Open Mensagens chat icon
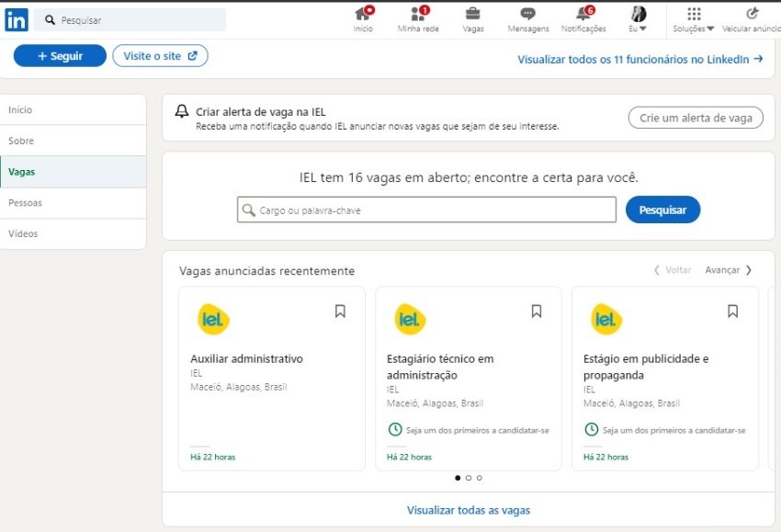Viewport: 781px width, 532px height. [528, 14]
